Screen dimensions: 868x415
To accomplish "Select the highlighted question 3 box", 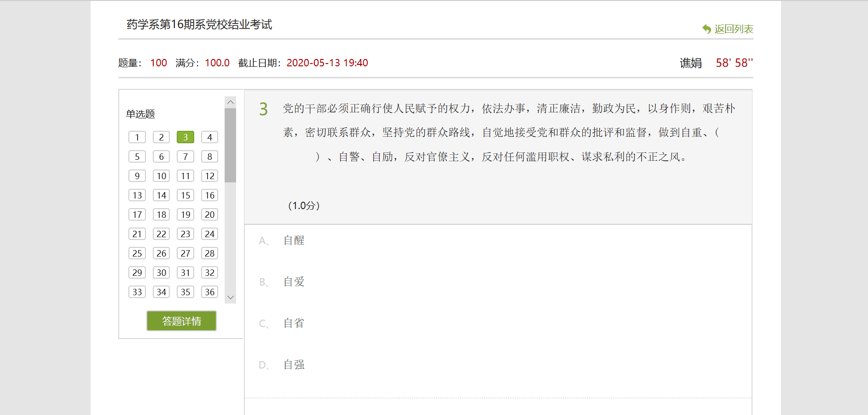I will 185,137.
